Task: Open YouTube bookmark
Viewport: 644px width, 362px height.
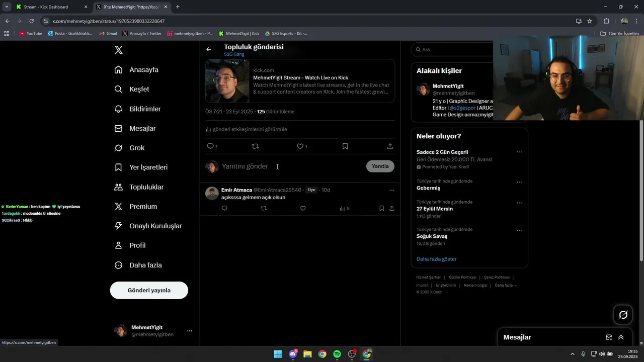Action: 31,34
